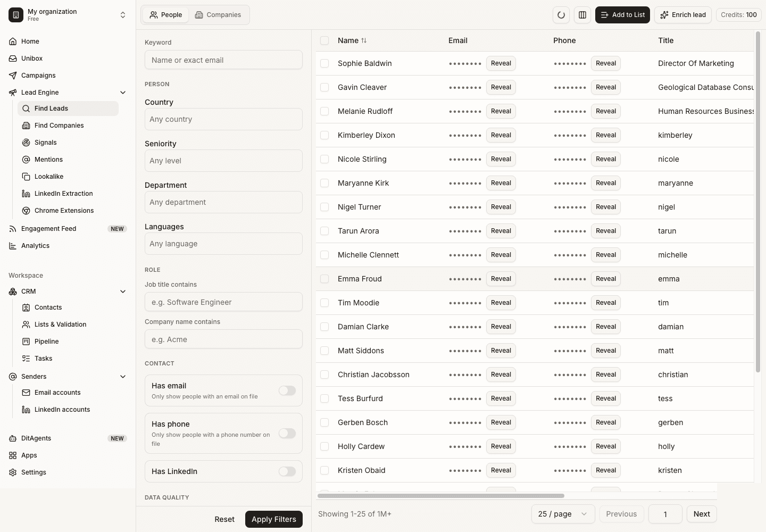Open Signals radar icon

coord(26,143)
